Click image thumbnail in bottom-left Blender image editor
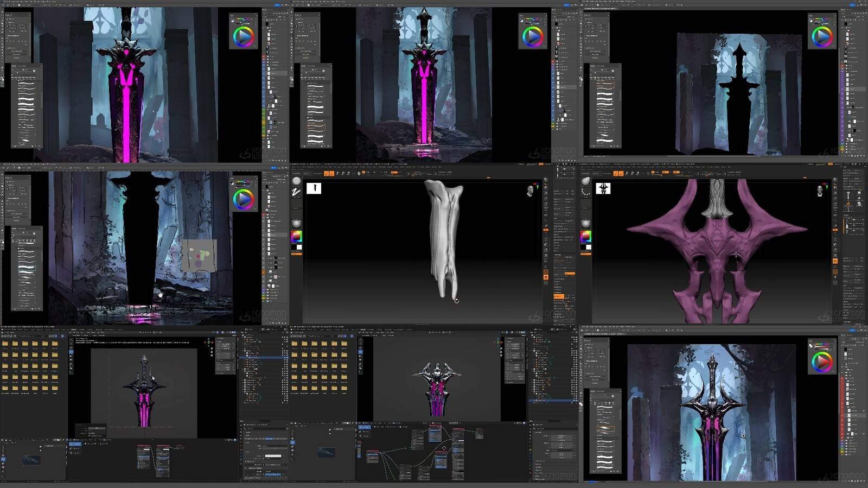Image resolution: width=868 pixels, height=488 pixels. (31, 460)
